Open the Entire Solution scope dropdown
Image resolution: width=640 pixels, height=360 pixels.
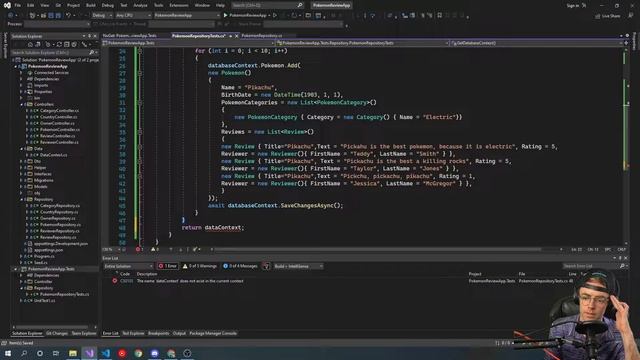coord(128,266)
